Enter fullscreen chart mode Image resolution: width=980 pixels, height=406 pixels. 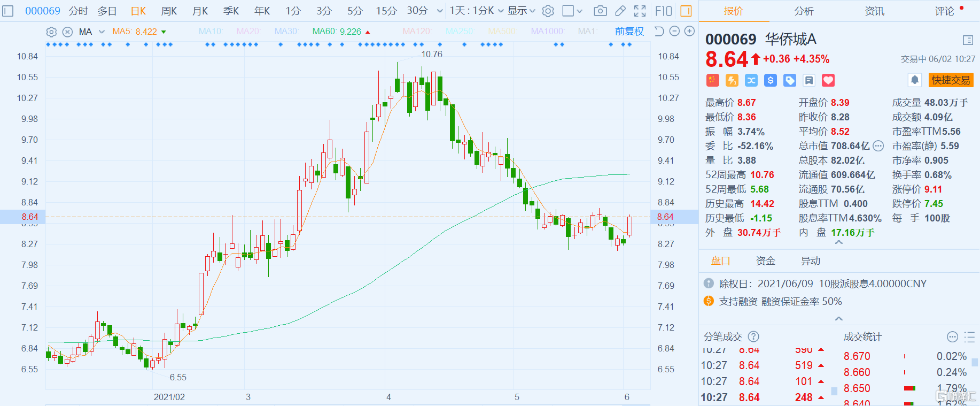640,11
